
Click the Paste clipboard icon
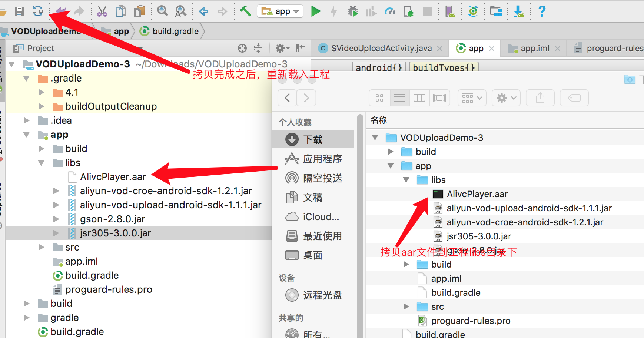click(139, 11)
